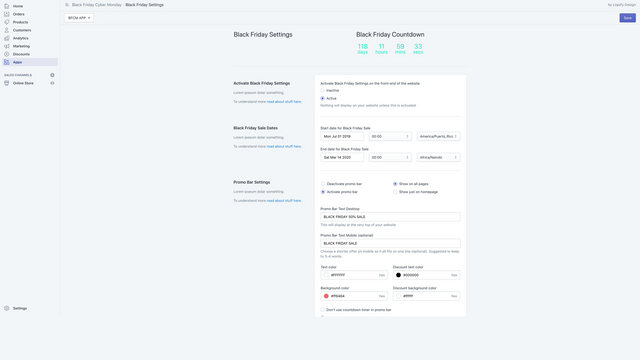The width and height of the screenshot is (640, 360).
Task: Click the Marketing megaphone icon
Action: pyautogui.click(x=7, y=46)
